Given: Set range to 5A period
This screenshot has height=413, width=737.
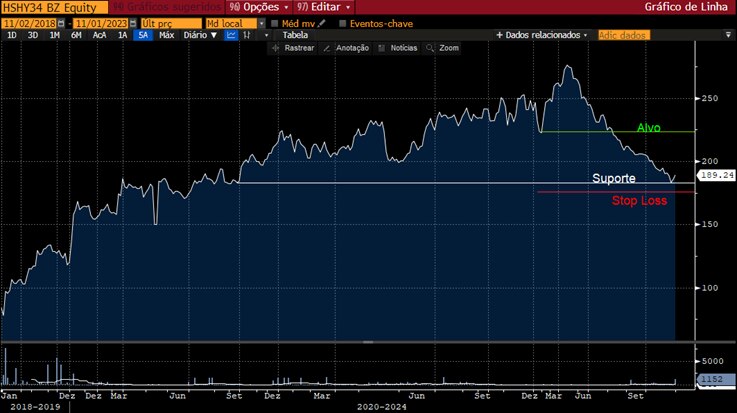Looking at the screenshot, I should click(145, 35).
